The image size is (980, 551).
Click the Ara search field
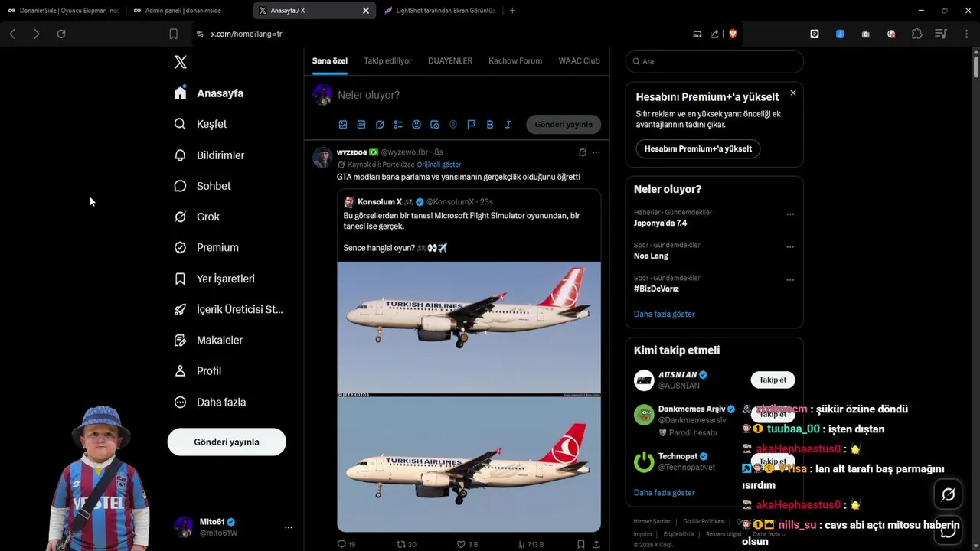pos(714,61)
